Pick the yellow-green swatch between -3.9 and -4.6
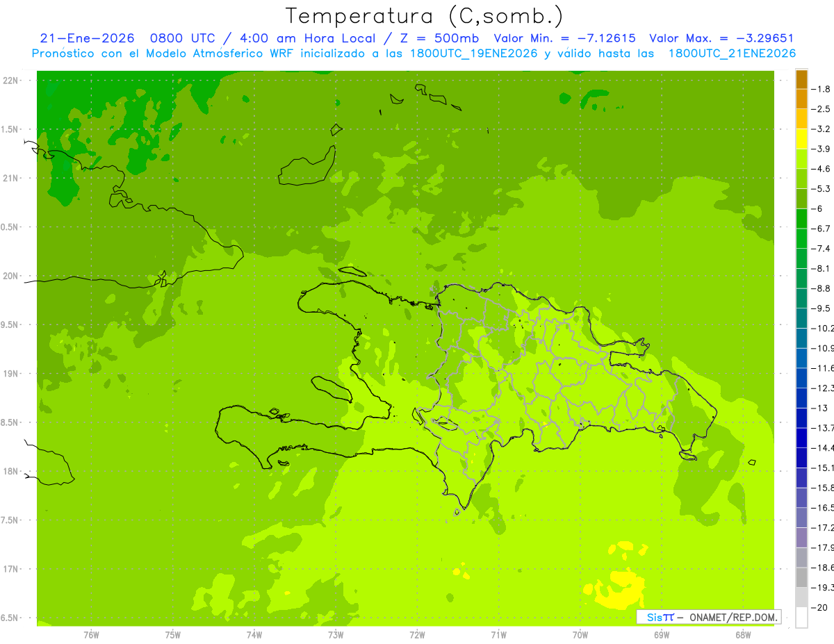The width and height of the screenshot is (834, 644). pos(801,159)
